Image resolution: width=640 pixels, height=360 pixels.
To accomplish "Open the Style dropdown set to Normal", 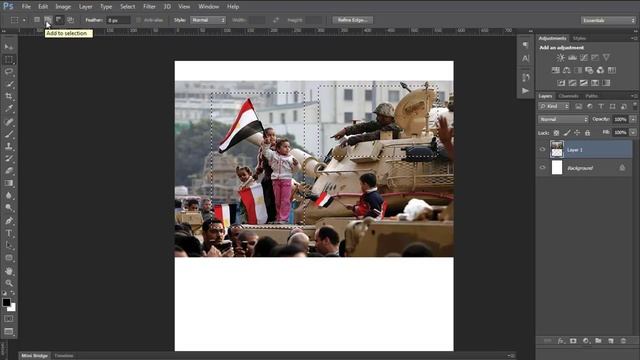I will [x=208, y=20].
